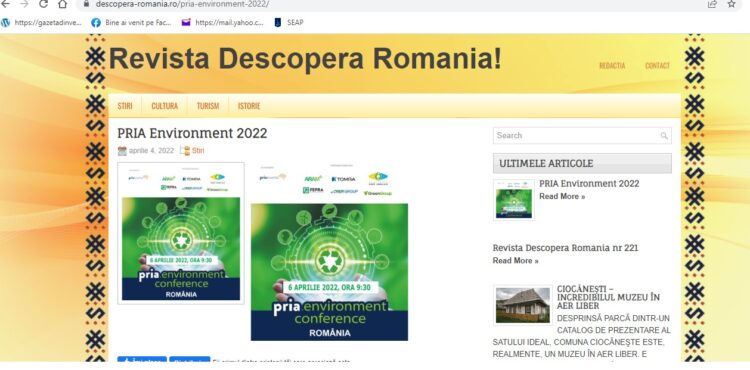The image size is (750, 370).
Task: Open the ISTORIE menu item
Action: pos(249,106)
